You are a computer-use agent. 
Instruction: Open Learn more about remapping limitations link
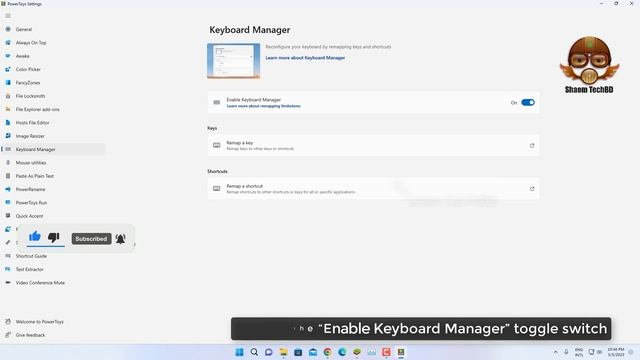[x=263, y=106]
